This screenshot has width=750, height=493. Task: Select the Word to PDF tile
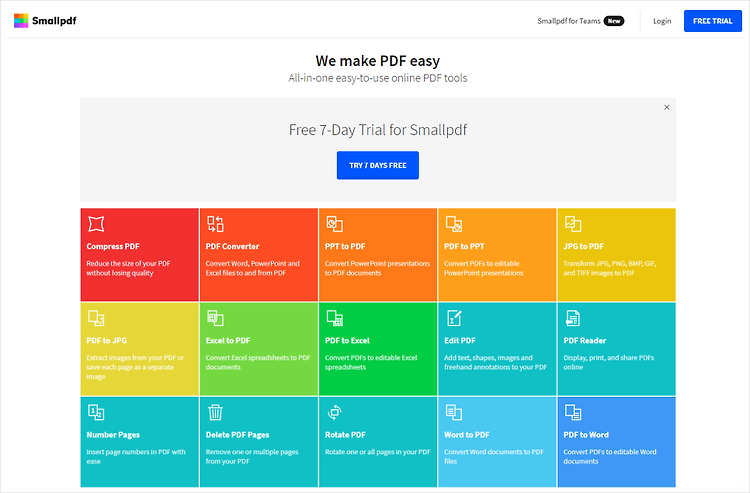tap(497, 442)
